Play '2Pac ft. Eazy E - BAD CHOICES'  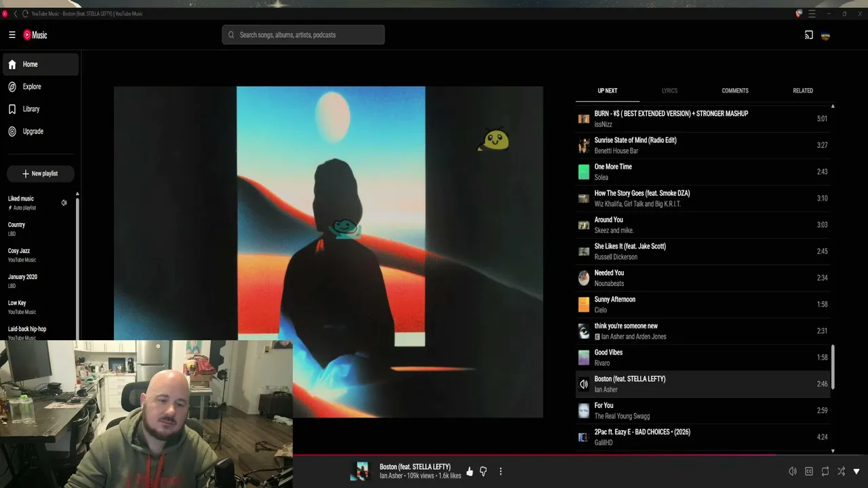[703, 437]
